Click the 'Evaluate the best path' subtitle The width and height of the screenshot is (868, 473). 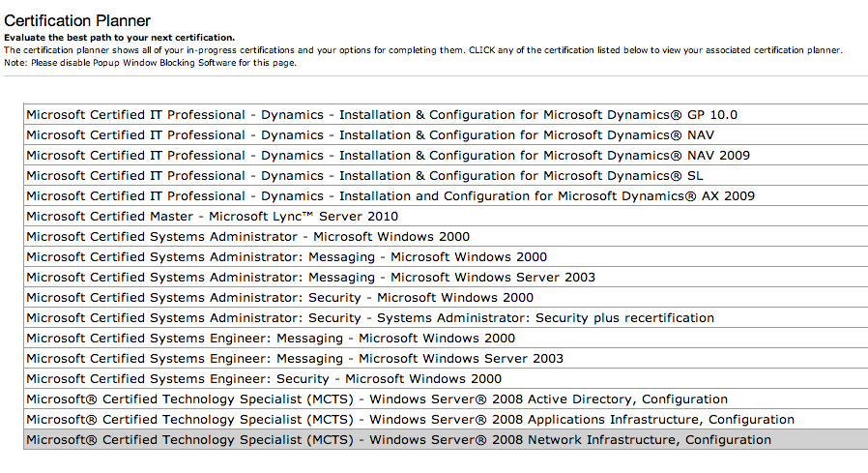(x=120, y=38)
